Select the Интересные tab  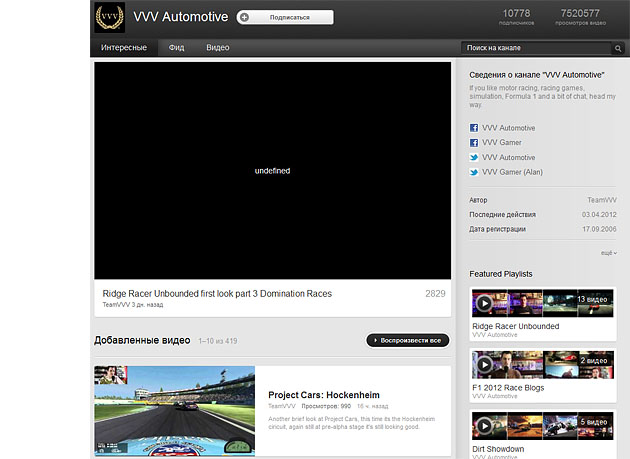pyautogui.click(x=124, y=48)
